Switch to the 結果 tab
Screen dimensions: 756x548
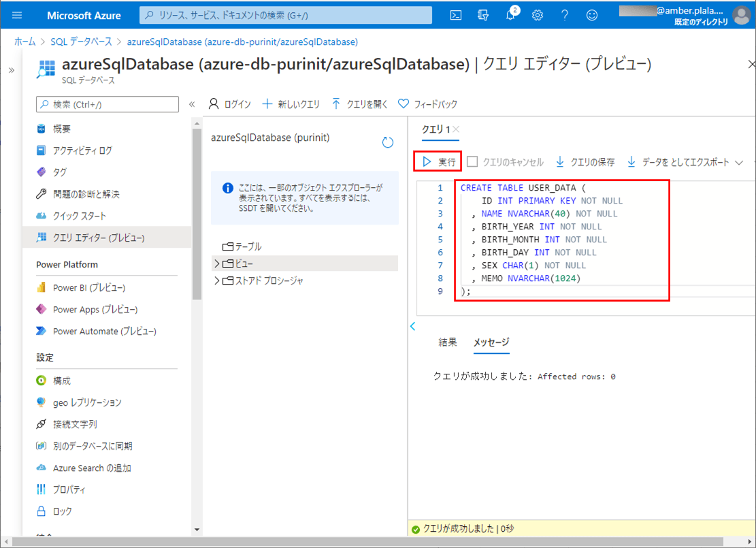coord(448,342)
